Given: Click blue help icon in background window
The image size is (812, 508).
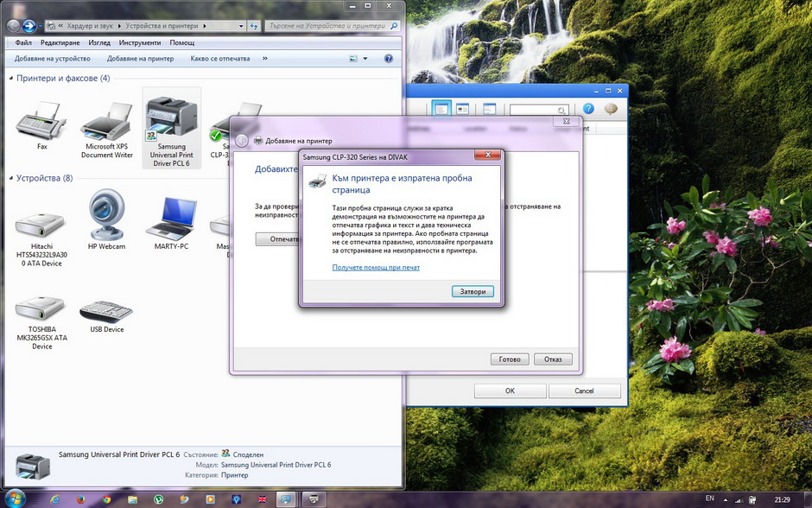Looking at the screenshot, I should tap(588, 109).
